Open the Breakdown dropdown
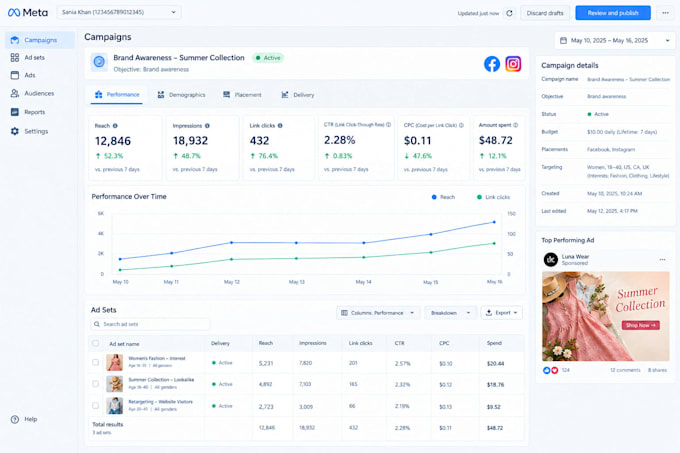 (450, 313)
